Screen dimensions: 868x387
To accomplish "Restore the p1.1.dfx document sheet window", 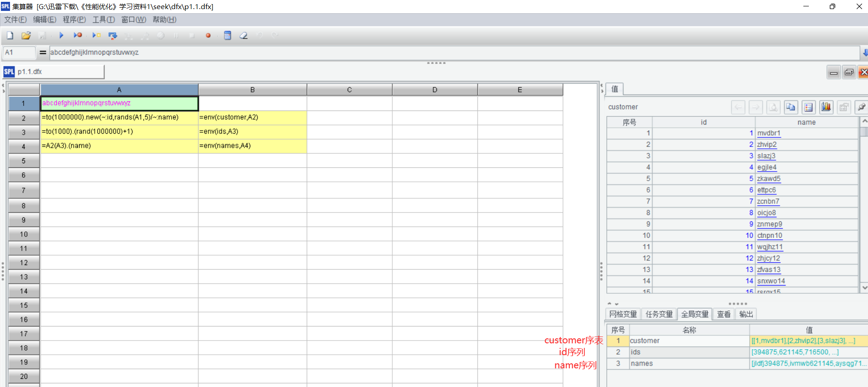I will click(849, 72).
